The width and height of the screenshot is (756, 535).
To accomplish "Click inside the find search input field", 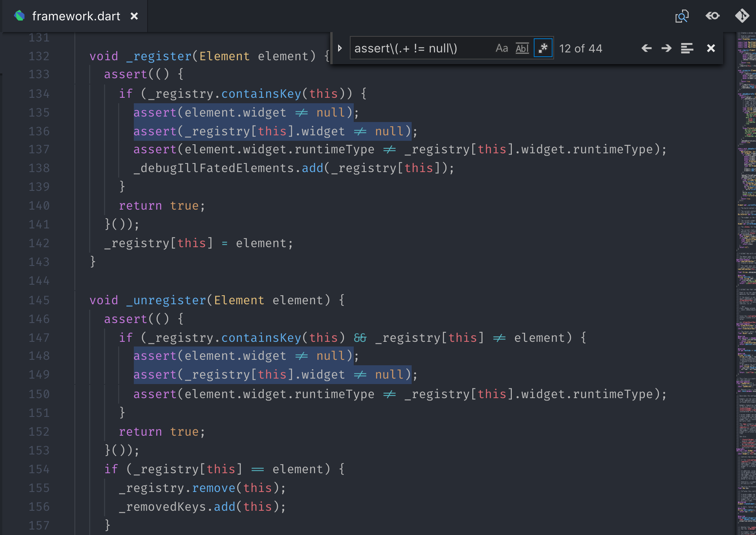I will tap(419, 48).
